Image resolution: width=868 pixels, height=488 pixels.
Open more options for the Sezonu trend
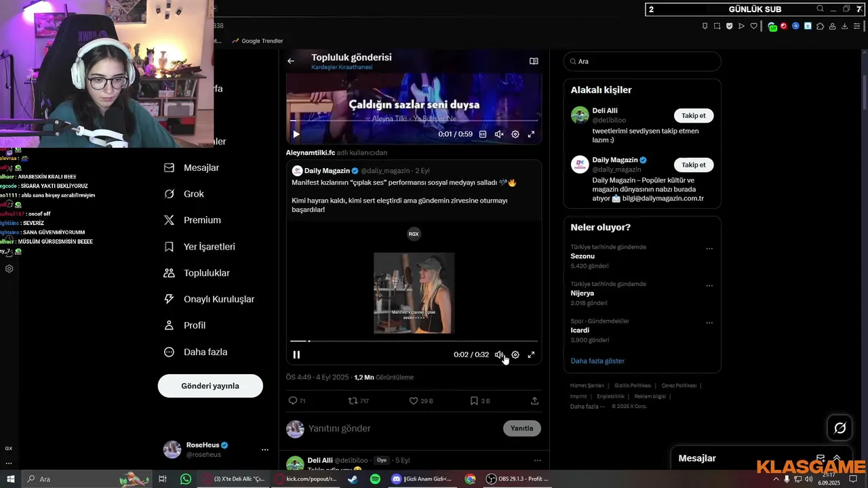pos(709,249)
